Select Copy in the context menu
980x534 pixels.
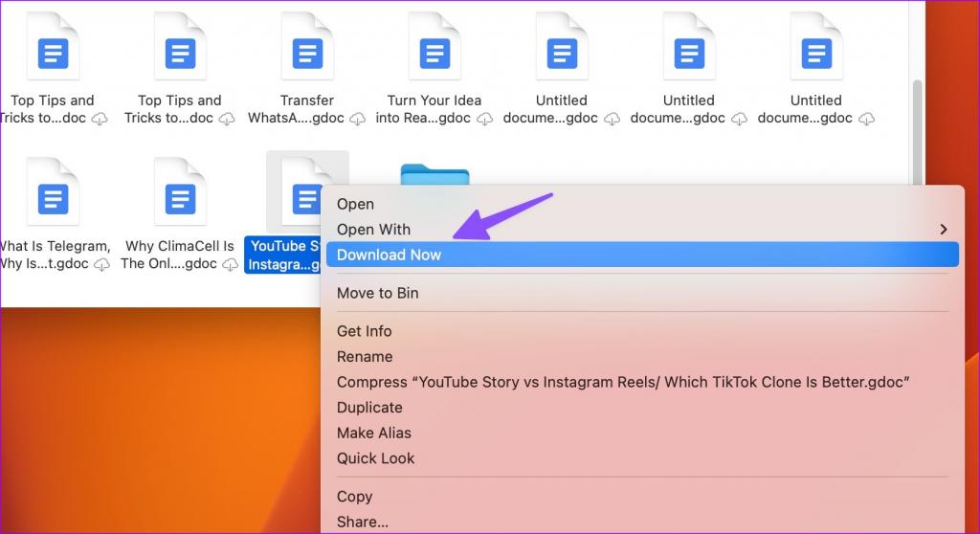click(642, 497)
